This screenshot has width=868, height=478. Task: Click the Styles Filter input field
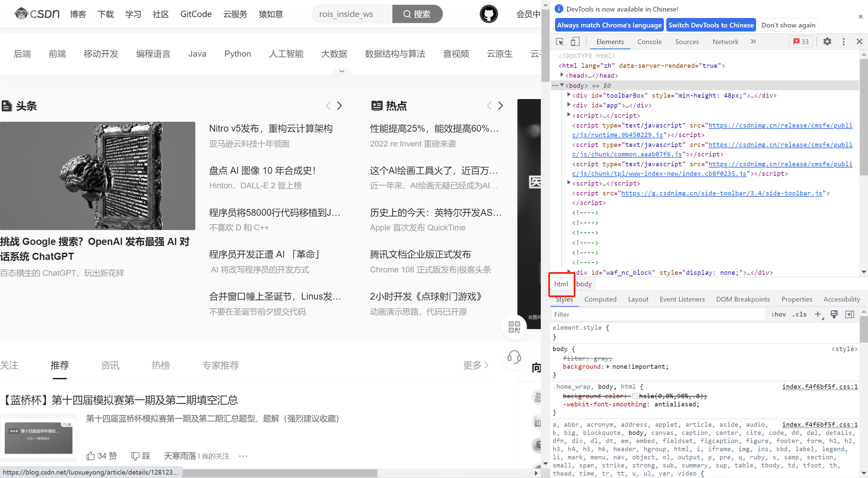[x=658, y=314]
